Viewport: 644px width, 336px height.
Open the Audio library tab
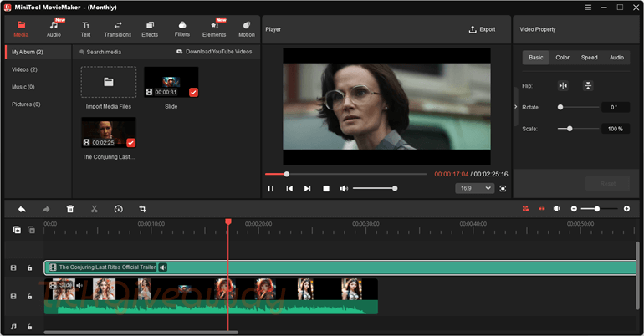(54, 29)
